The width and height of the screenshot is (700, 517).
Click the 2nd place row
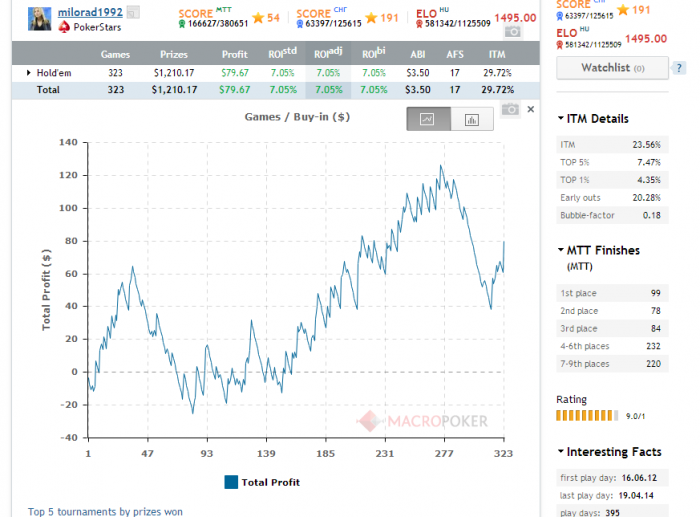pos(612,311)
